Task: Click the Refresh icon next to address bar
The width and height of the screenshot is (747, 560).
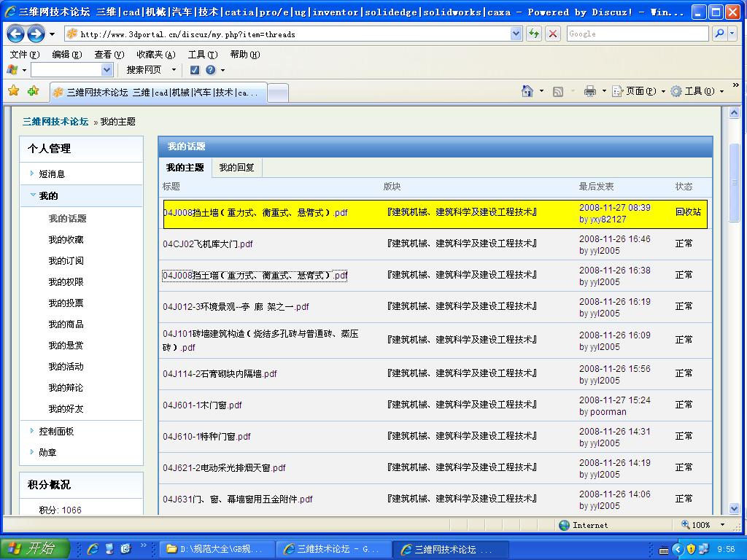Action: click(533, 34)
